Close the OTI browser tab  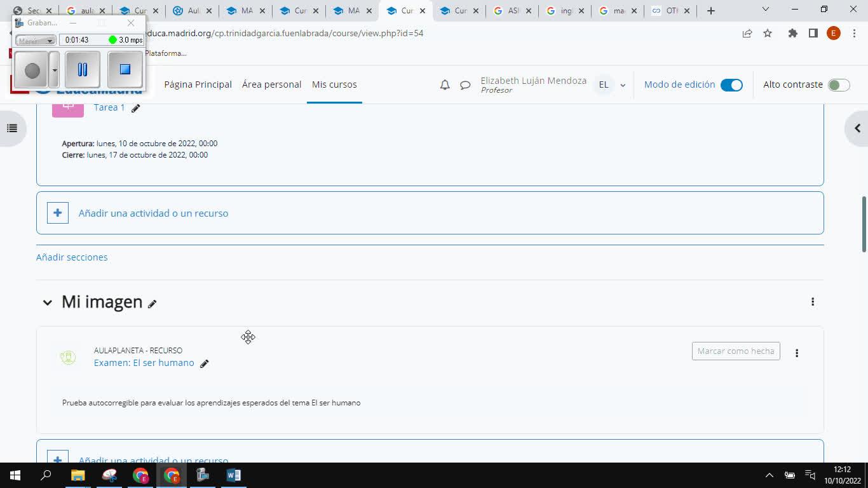click(687, 11)
